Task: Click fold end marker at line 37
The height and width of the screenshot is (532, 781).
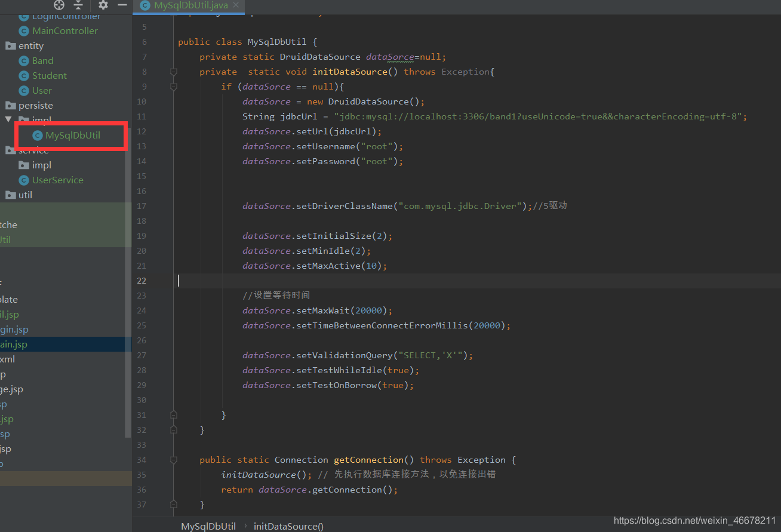Action: click(x=173, y=504)
